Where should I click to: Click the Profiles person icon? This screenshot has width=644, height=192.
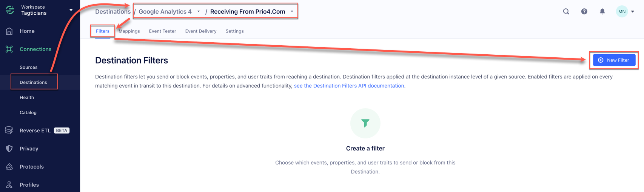point(9,185)
